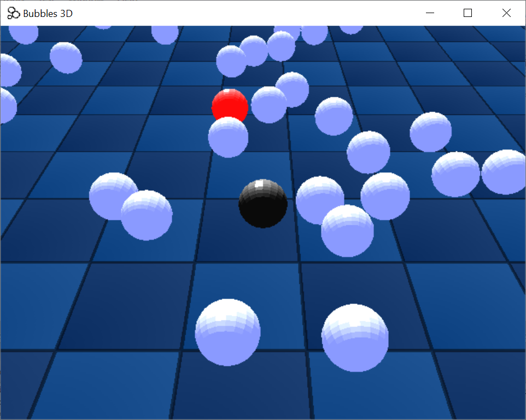
Task: Click the large bubble at bottom left of black ball
Action: point(227,332)
